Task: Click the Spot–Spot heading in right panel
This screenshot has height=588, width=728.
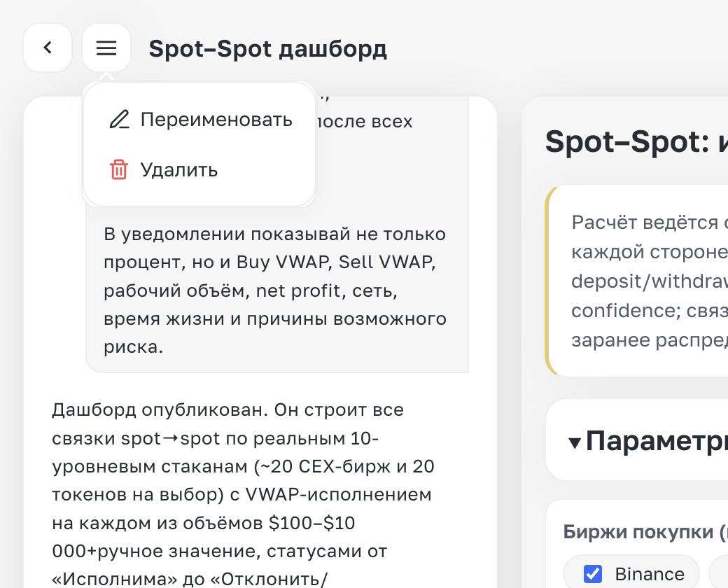Action: click(636, 141)
